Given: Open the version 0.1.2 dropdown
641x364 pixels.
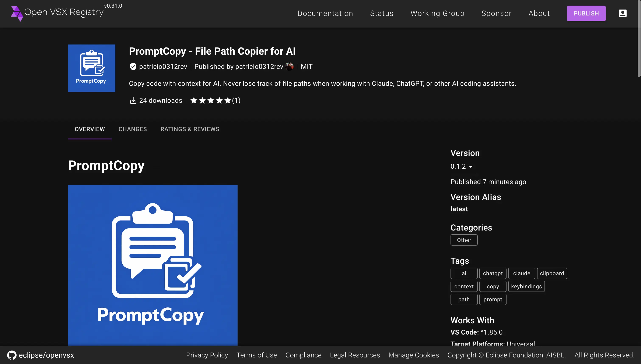Looking at the screenshot, I should (x=463, y=167).
